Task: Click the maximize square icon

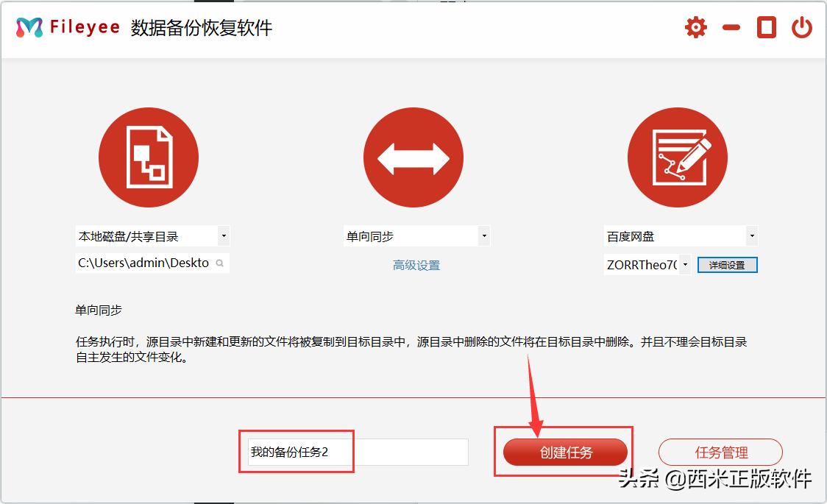Action: [765, 26]
